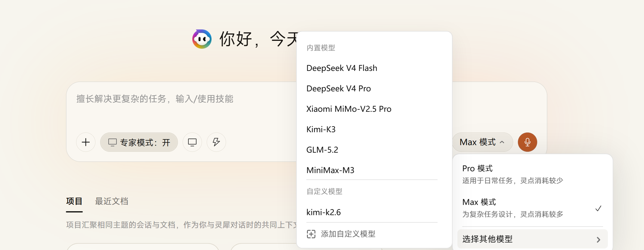Click the 自定义模型 section header
Image resolution: width=644 pixels, height=250 pixels.
(324, 191)
